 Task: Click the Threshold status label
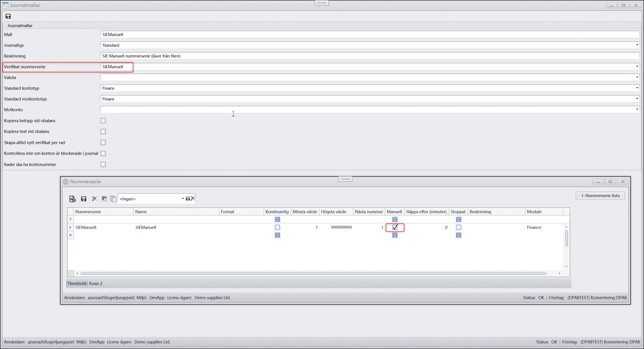(x=77, y=283)
